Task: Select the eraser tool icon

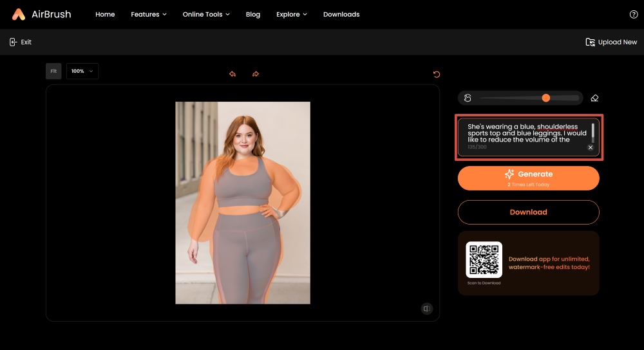Action: [594, 98]
